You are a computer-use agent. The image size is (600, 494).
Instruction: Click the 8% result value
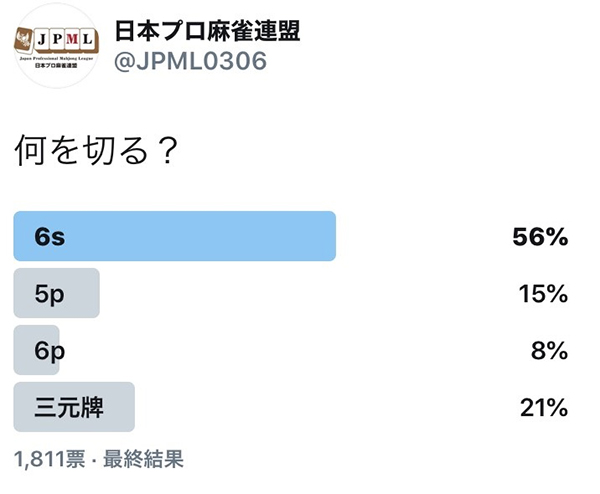tap(552, 350)
